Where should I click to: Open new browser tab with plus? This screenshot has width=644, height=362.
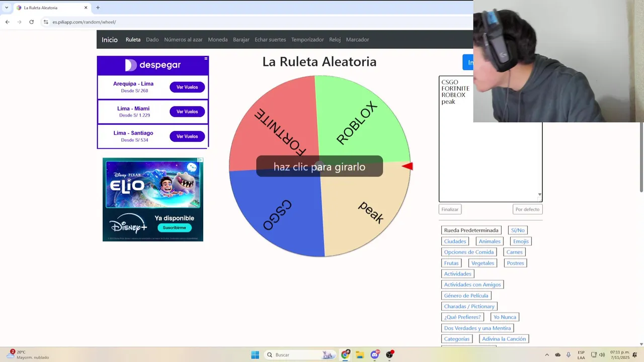pyautogui.click(x=98, y=8)
